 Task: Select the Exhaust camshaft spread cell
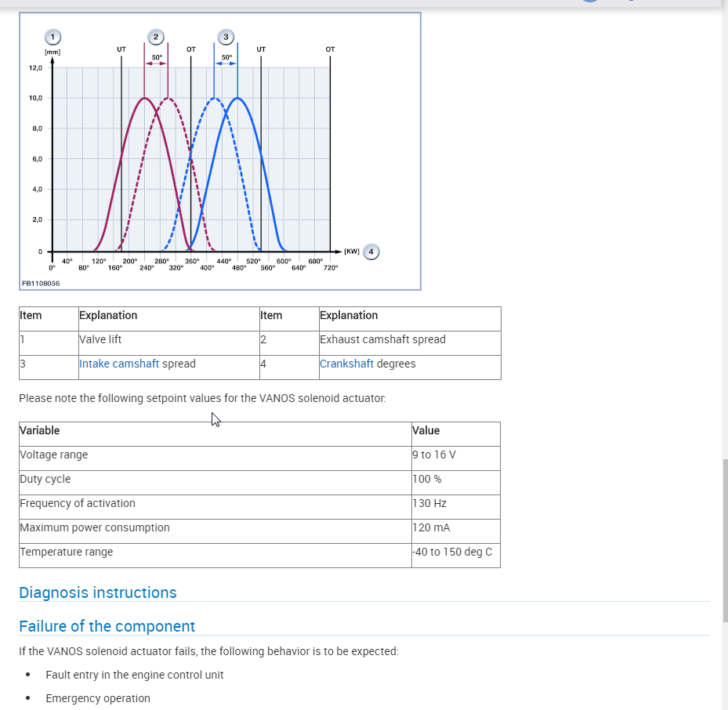click(382, 339)
